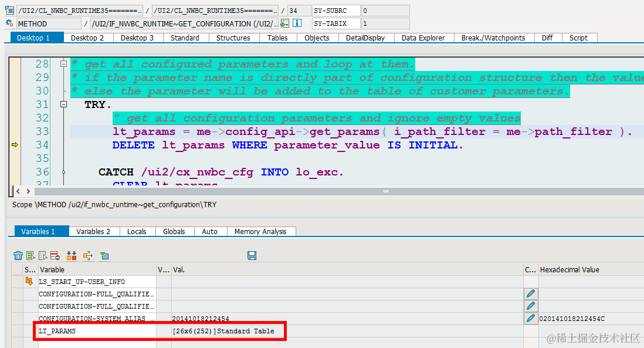Select the Auto tab
Screen dimensions: 644x348
click(209, 231)
